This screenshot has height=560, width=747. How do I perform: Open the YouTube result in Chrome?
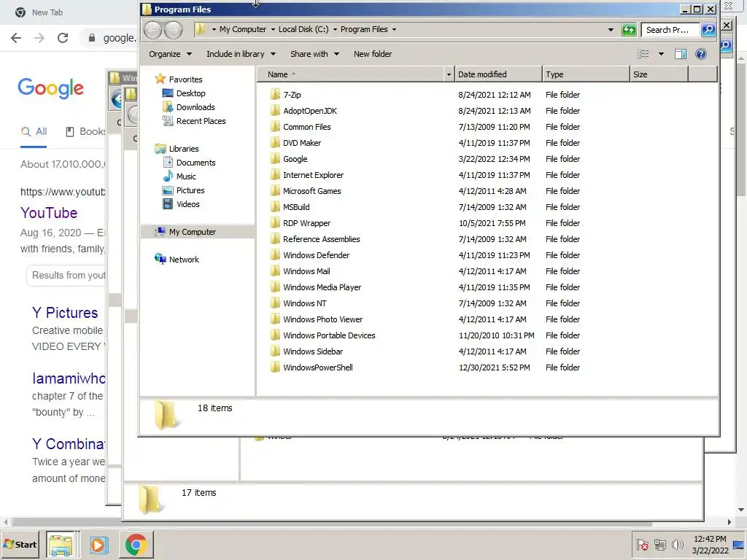click(x=49, y=213)
